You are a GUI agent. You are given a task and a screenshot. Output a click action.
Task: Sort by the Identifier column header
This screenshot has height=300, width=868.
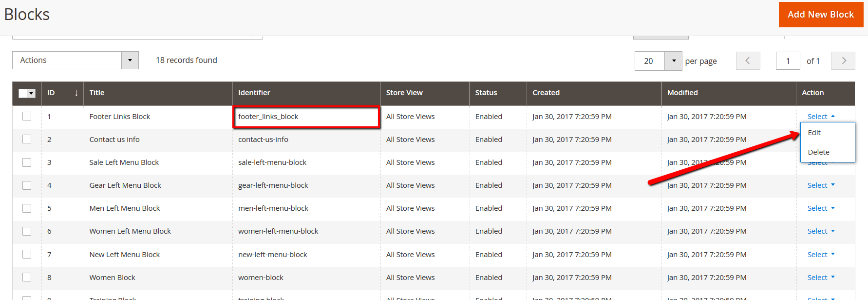306,93
